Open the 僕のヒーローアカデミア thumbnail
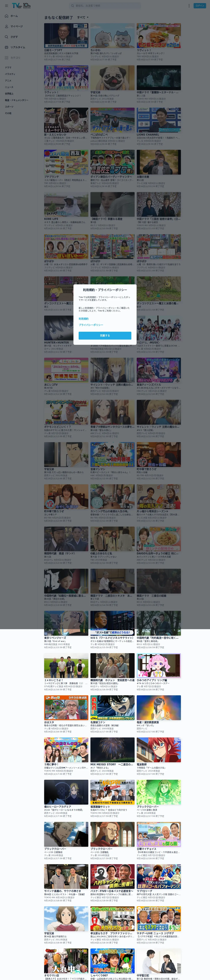The height and width of the screenshot is (980, 210). [66, 792]
